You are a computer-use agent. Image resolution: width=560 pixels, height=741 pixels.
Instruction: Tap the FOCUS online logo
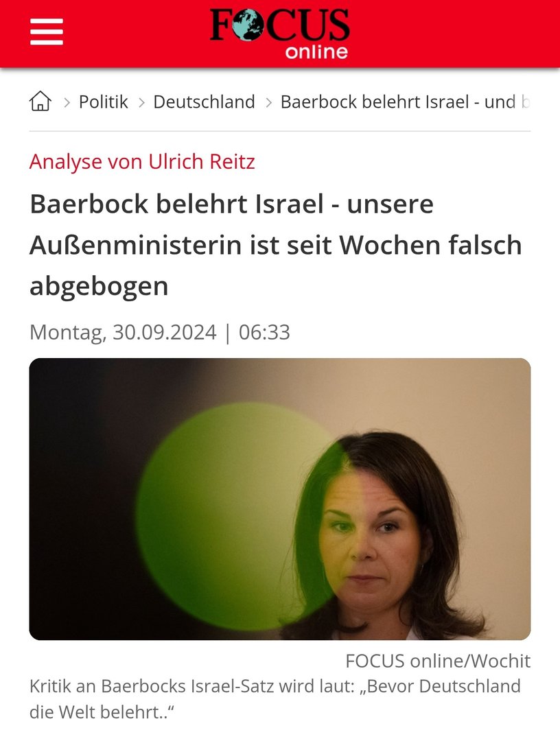click(279, 34)
